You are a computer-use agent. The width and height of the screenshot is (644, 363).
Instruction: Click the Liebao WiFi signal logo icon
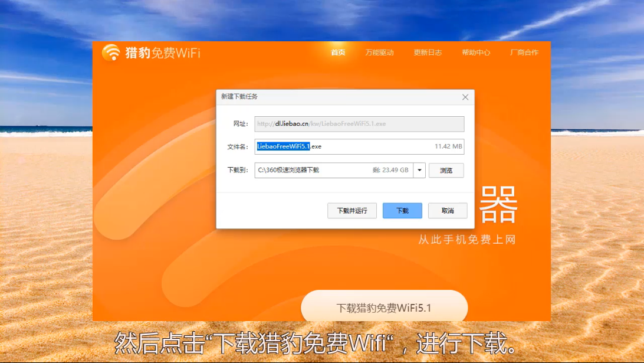(x=110, y=53)
